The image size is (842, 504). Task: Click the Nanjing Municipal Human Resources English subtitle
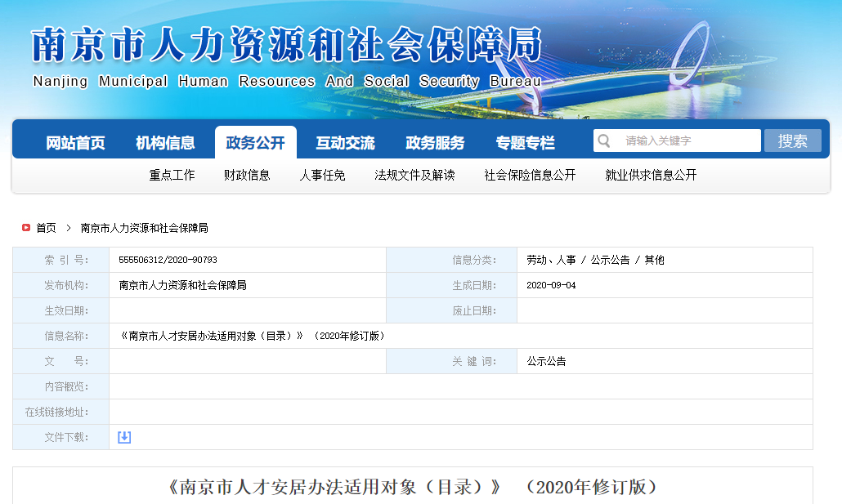(287, 81)
